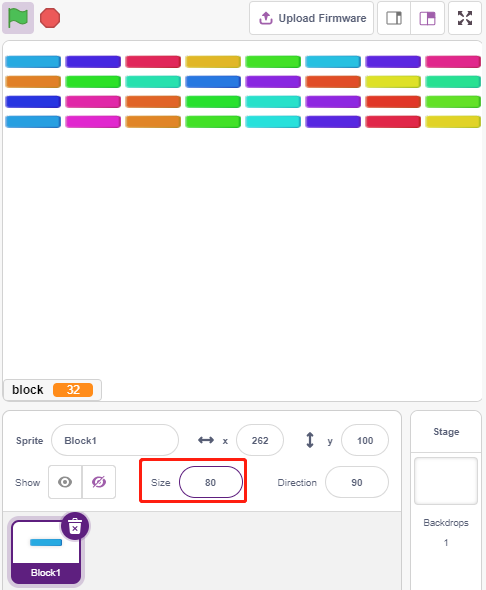Click the first blue brick top-left
The width and height of the screenshot is (486, 590).
click(x=33, y=62)
